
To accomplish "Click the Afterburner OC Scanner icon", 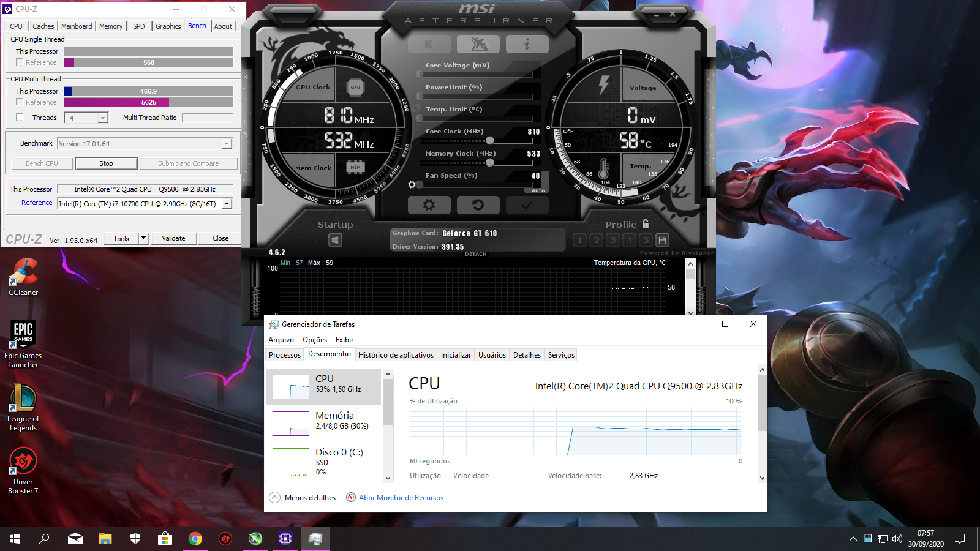I will 478,44.
